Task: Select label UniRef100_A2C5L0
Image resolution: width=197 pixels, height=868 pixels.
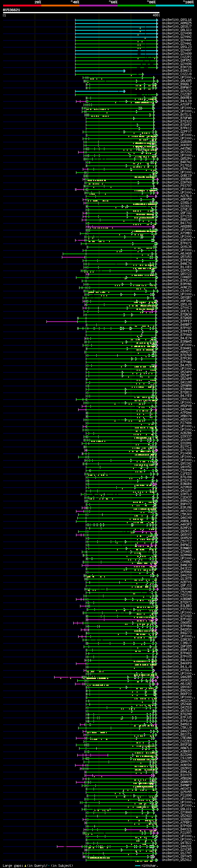Action: [176, 196]
